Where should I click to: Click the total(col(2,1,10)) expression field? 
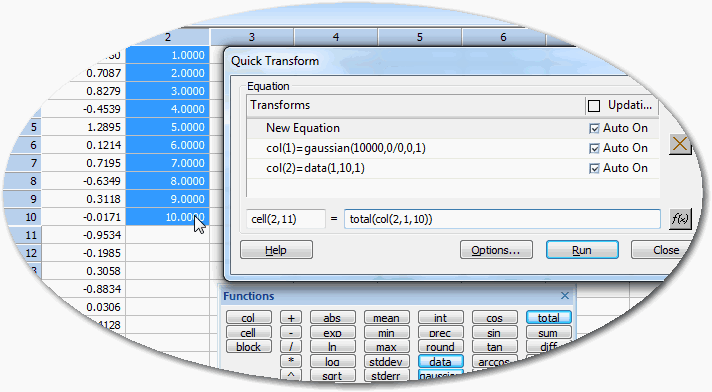[502, 219]
